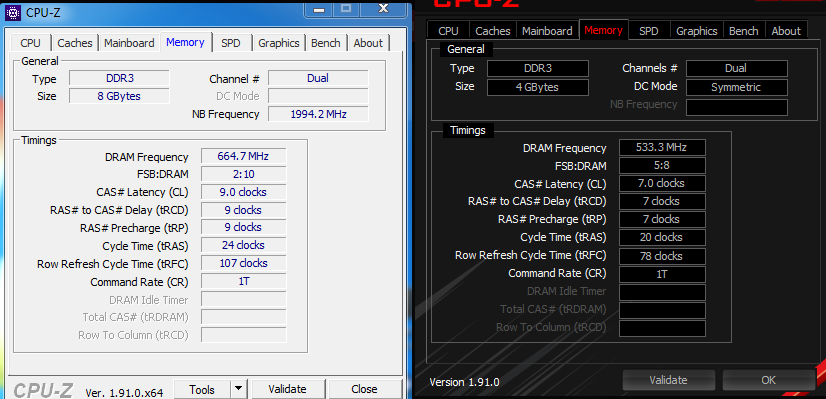Click the Dual channel field in left window
This screenshot has height=399, width=826.
[x=318, y=78]
